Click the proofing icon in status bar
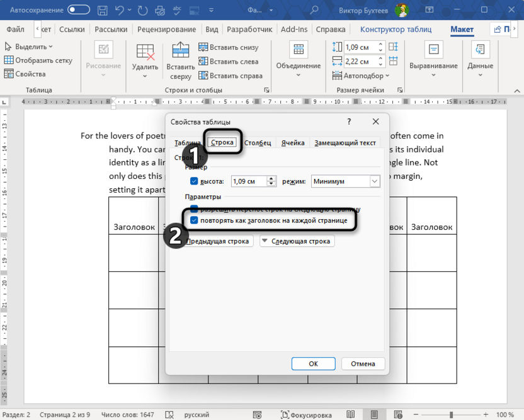 click(169, 415)
